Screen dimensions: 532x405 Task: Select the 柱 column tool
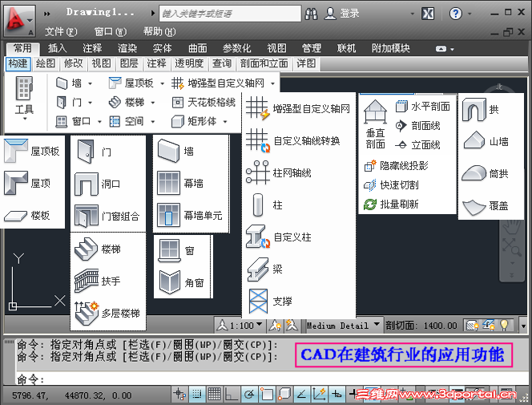pyautogui.click(x=268, y=205)
